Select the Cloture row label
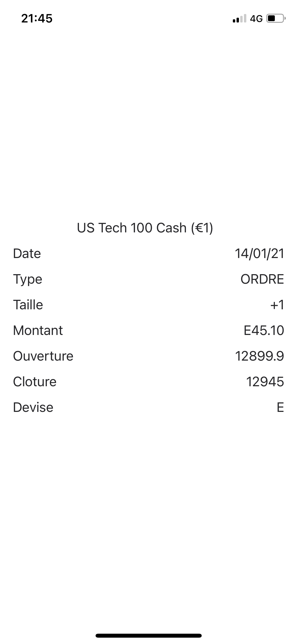This screenshot has width=297, height=644. point(35,382)
